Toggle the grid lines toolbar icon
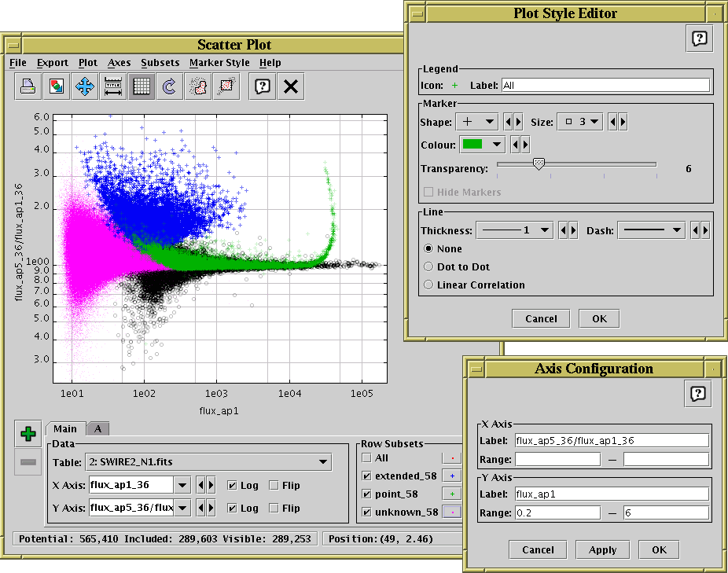Image resolution: width=728 pixels, height=573 pixels. 142,86
